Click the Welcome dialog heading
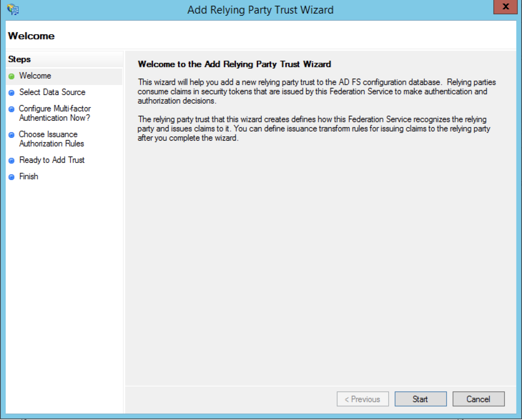This screenshot has width=522, height=420. [x=31, y=36]
